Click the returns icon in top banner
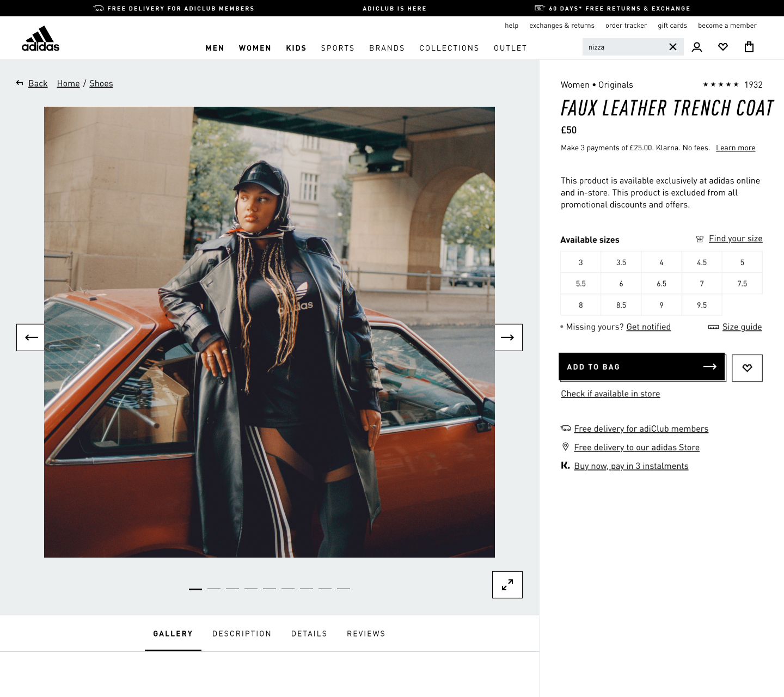The image size is (784, 697). tap(540, 8)
